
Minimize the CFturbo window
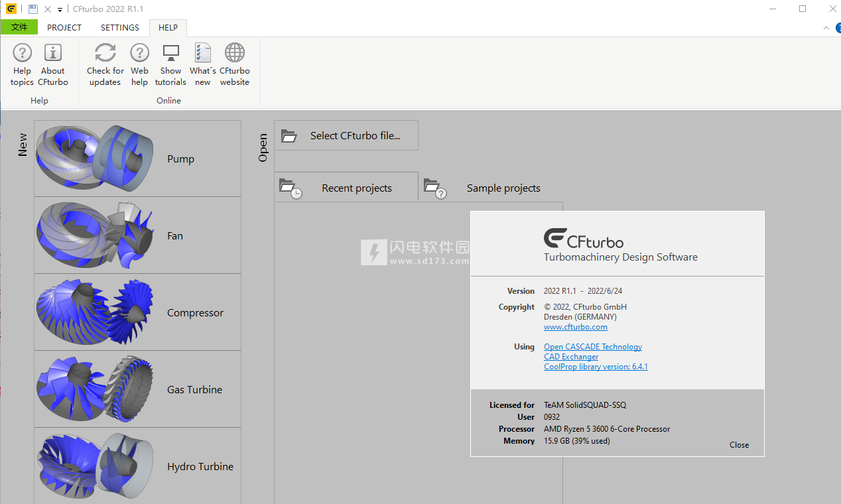pyautogui.click(x=773, y=9)
